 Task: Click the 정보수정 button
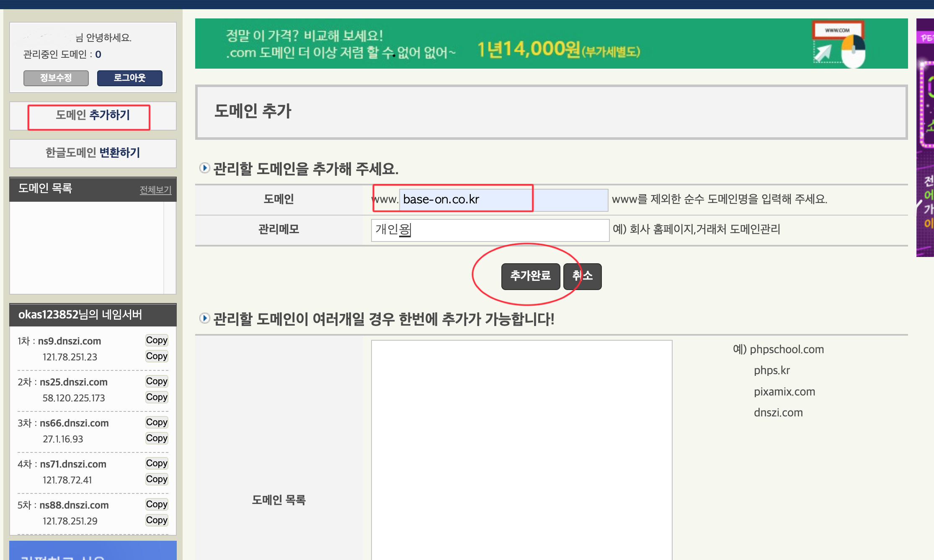tap(56, 78)
